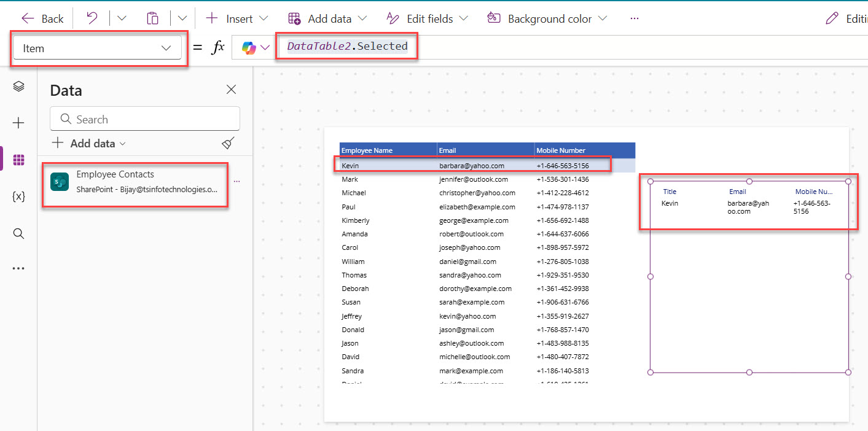The image size is (868, 431).
Task: Click the form's +1-646-563-5156 value
Action: (x=811, y=207)
